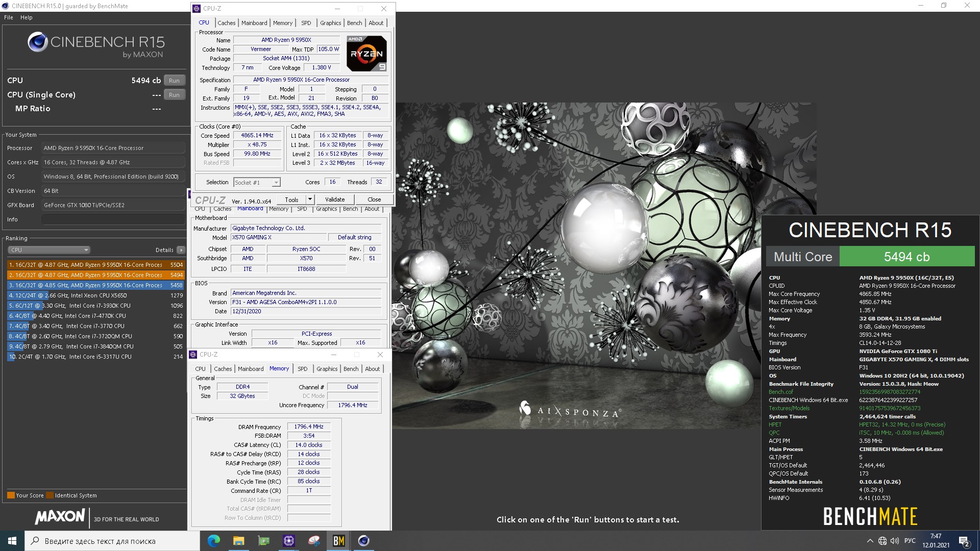Viewport: 980px width, 551px height.
Task: Click the Textures/Models entry in BenchMate panel
Action: point(789,408)
